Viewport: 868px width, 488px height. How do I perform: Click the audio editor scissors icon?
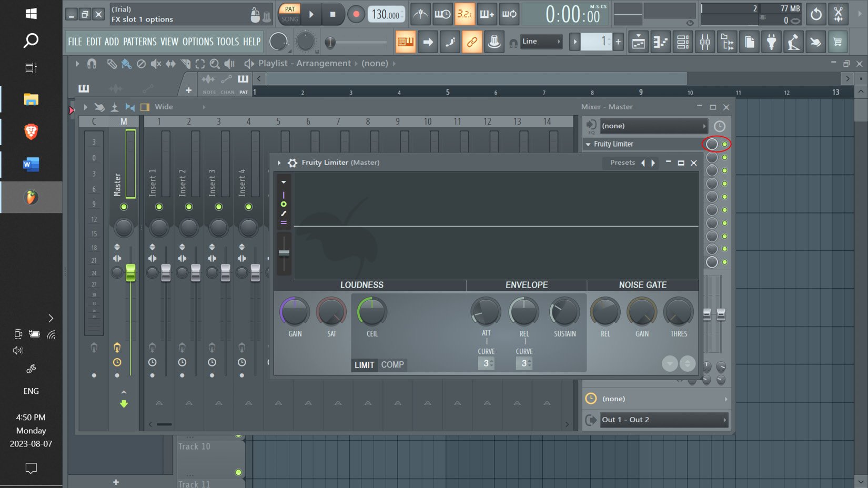[x=839, y=14]
